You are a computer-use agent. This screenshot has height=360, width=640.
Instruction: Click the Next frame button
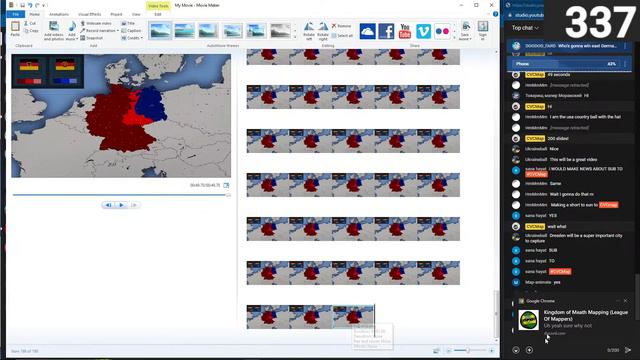coord(134,205)
